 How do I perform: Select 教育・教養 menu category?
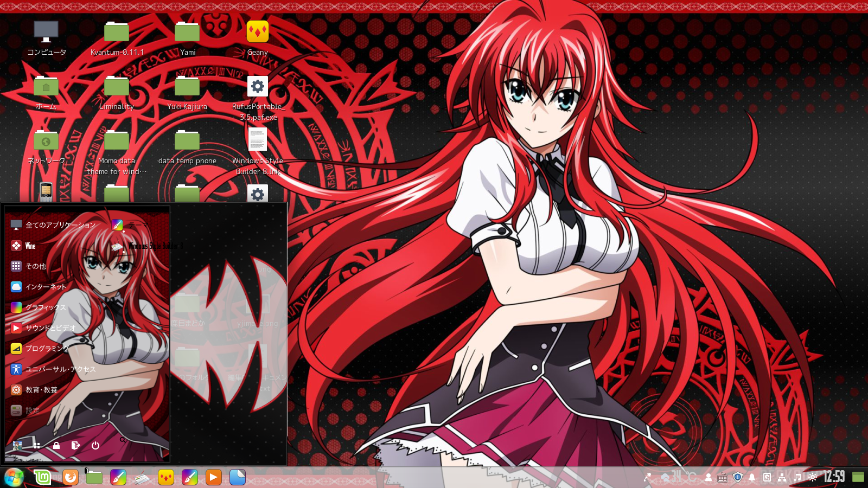pyautogui.click(x=34, y=390)
